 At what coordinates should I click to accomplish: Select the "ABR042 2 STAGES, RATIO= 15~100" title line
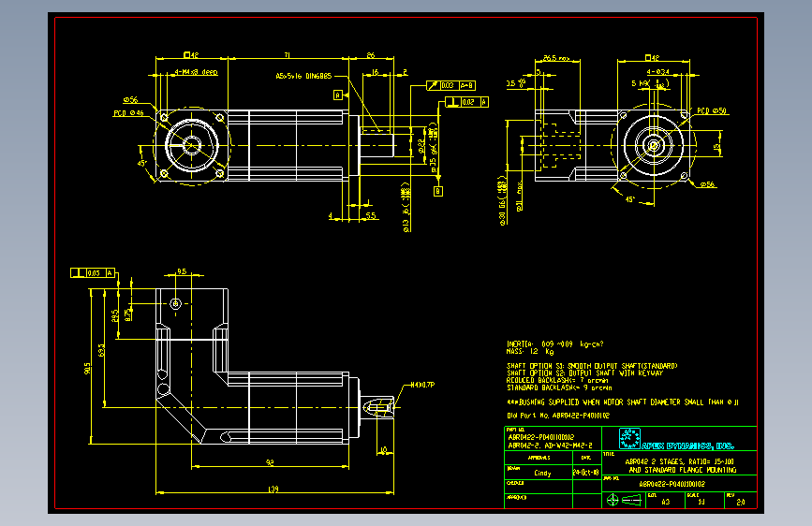[679, 461]
